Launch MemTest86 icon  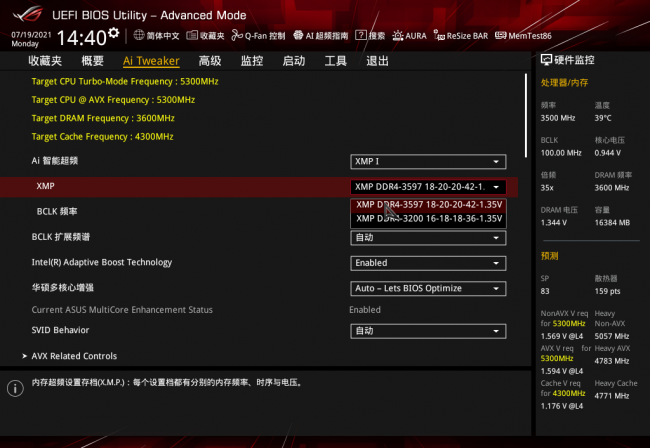pyautogui.click(x=500, y=36)
